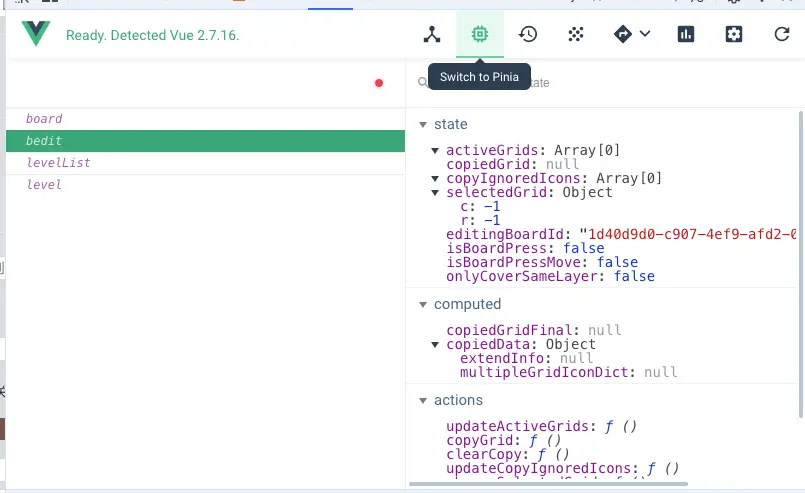Select the bedit store
805x493 pixels.
point(205,141)
